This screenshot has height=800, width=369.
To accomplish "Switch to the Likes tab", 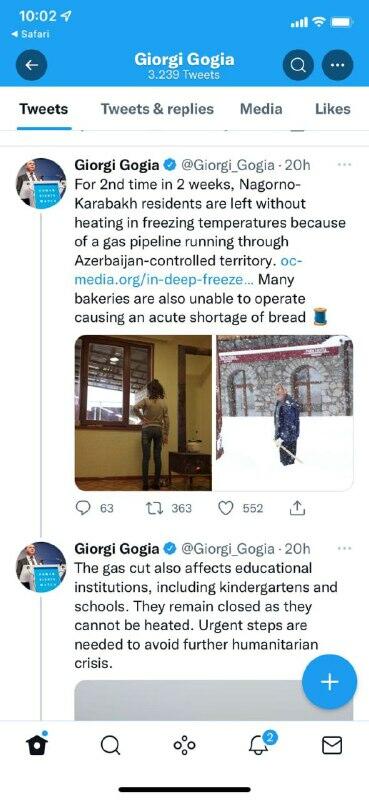I will point(333,109).
